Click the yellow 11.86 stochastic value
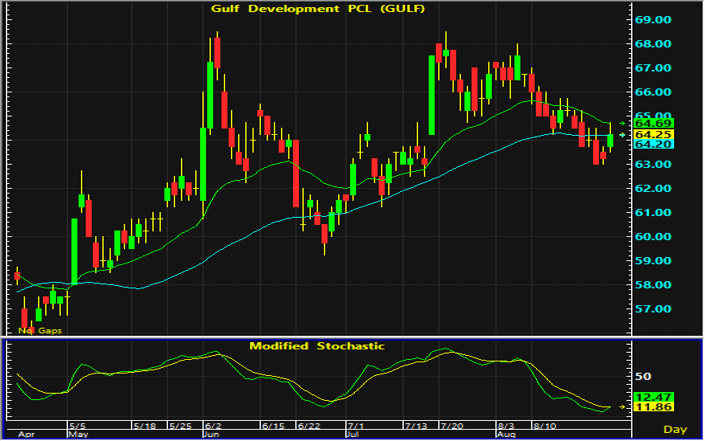This screenshot has width=705, height=441. (x=653, y=407)
